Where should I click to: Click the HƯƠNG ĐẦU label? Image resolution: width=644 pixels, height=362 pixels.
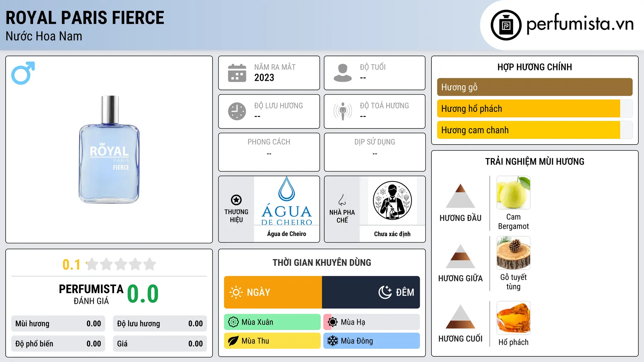click(x=460, y=218)
